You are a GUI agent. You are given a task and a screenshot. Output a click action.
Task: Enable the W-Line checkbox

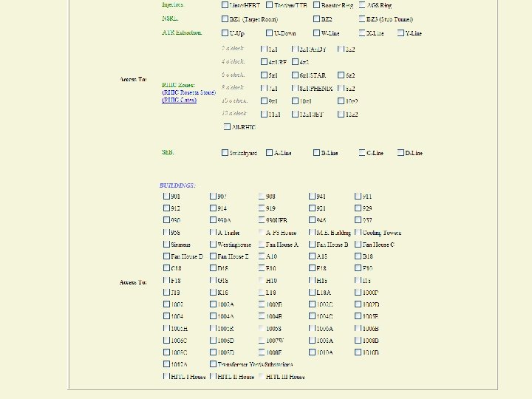tap(316, 33)
